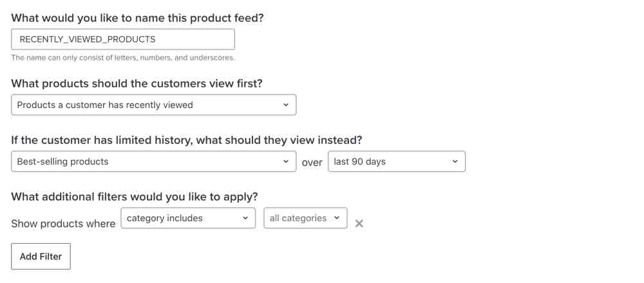This screenshot has width=644, height=283.
Task: Focus the product feed name input field
Action: coord(122,39)
